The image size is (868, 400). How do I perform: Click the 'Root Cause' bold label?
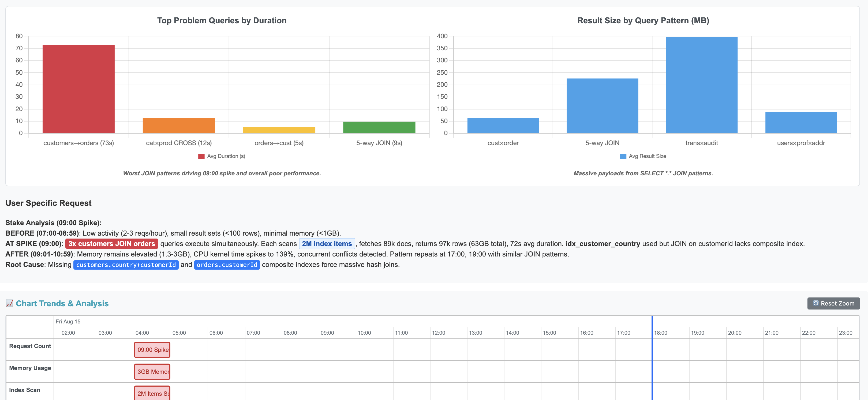click(x=25, y=265)
